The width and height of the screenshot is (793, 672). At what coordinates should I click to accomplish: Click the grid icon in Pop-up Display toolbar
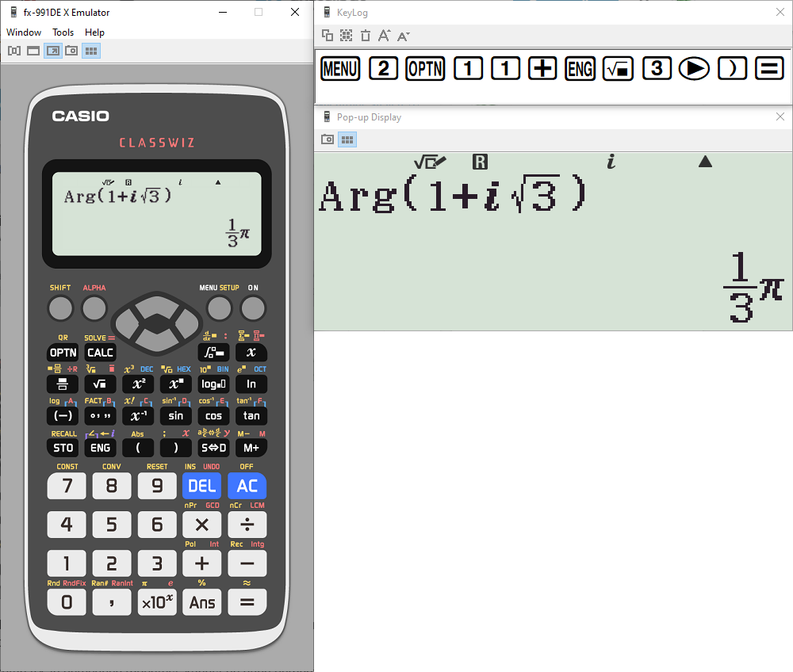346,139
